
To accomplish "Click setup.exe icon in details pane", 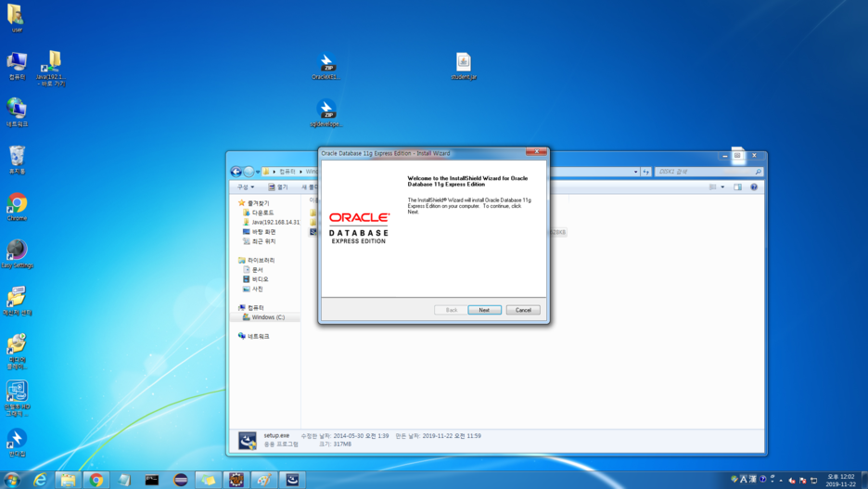I will (248, 440).
